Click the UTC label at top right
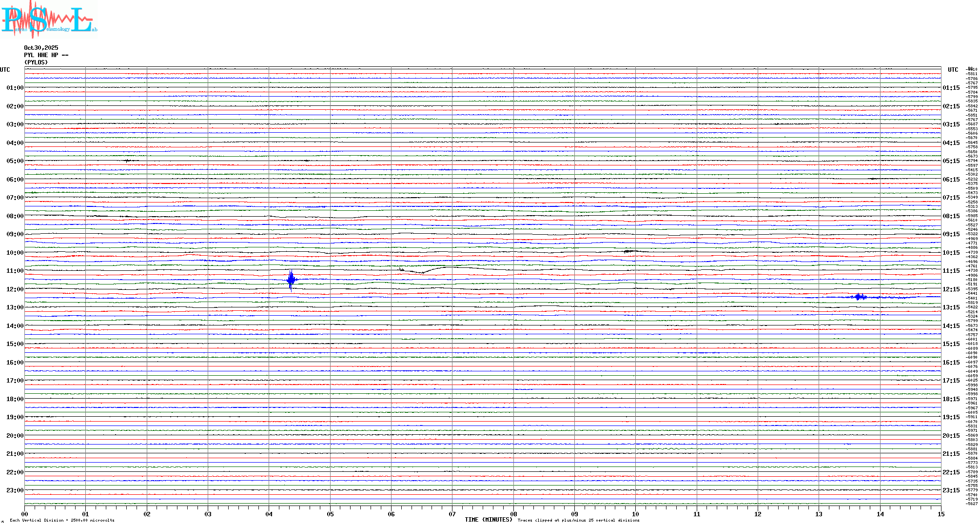 click(x=953, y=70)
